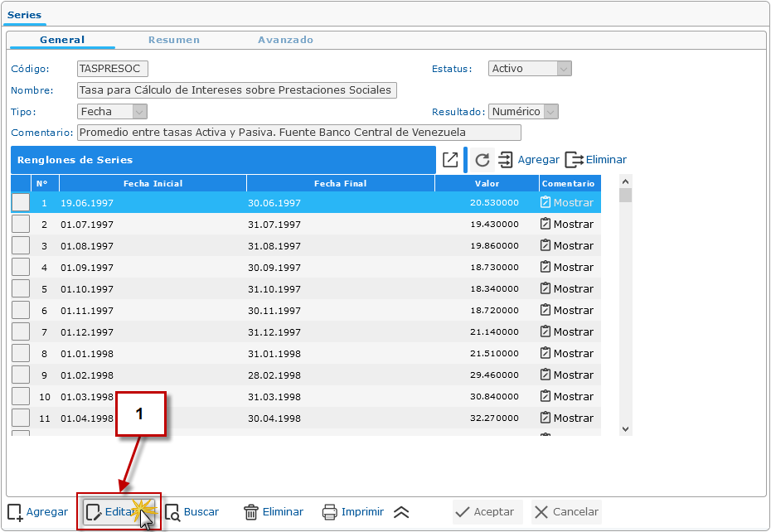Check the selection box for row 2
The height and width of the screenshot is (532, 771).
21,225
